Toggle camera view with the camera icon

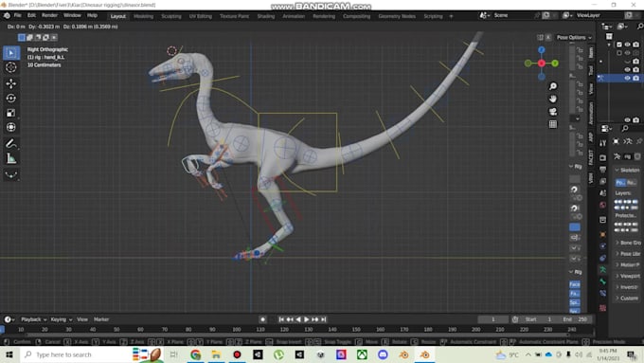553,112
